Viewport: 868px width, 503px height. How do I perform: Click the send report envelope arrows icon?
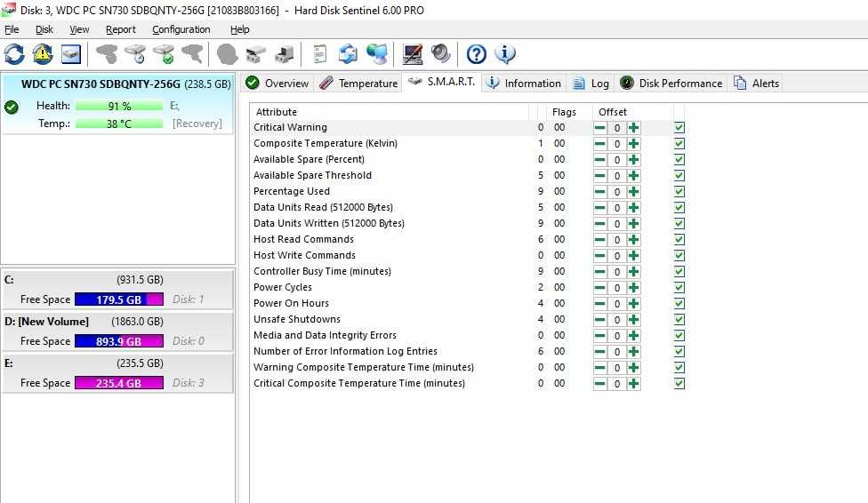coord(349,54)
